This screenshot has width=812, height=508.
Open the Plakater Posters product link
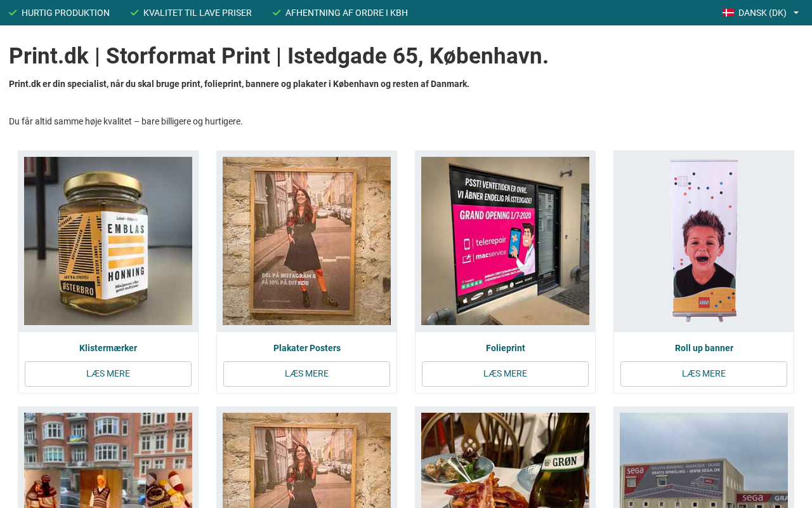point(306,348)
